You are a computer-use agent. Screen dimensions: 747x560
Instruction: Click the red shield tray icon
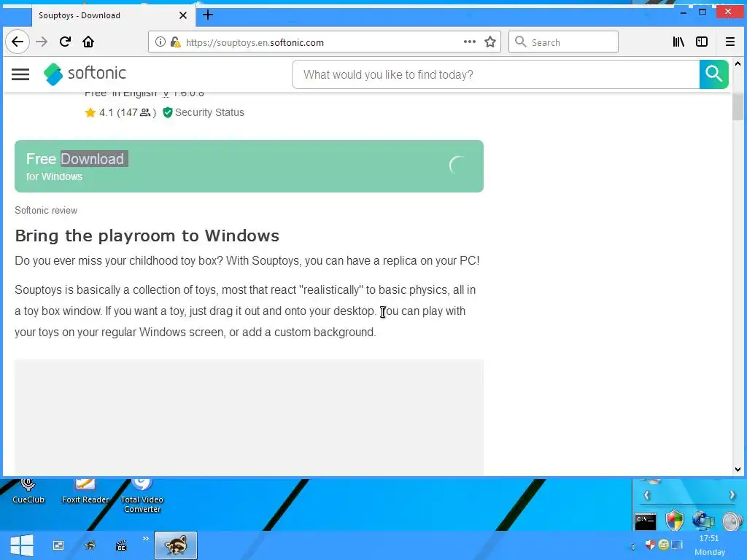[x=650, y=544]
